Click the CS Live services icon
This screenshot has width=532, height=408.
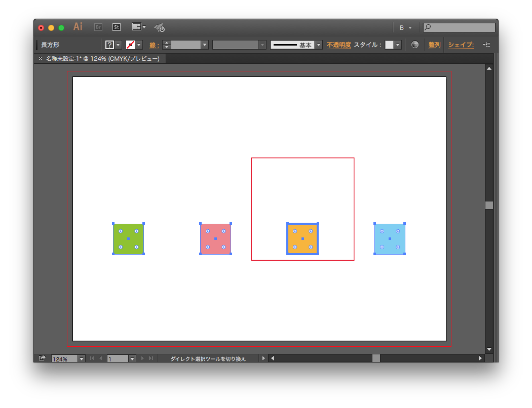(159, 28)
